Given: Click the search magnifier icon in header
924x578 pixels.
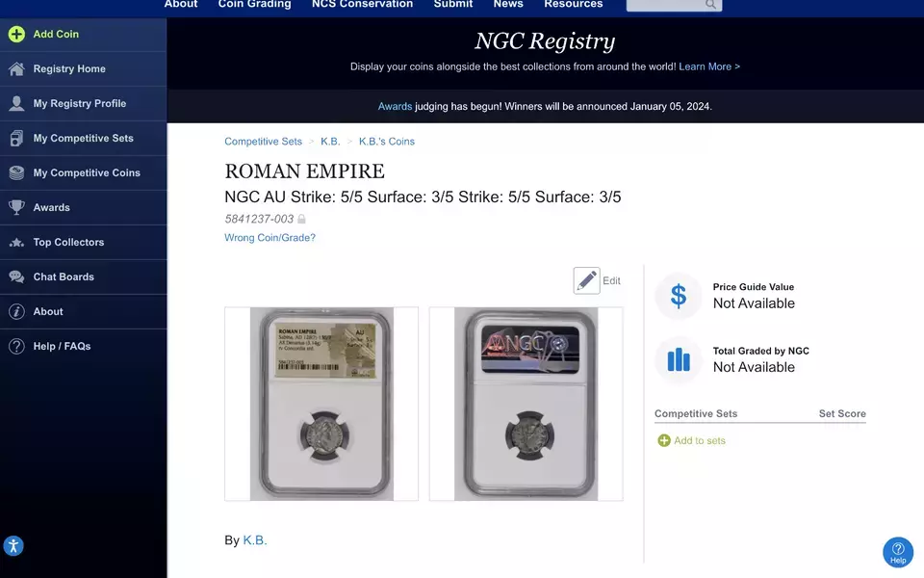Looking at the screenshot, I should (710, 5).
